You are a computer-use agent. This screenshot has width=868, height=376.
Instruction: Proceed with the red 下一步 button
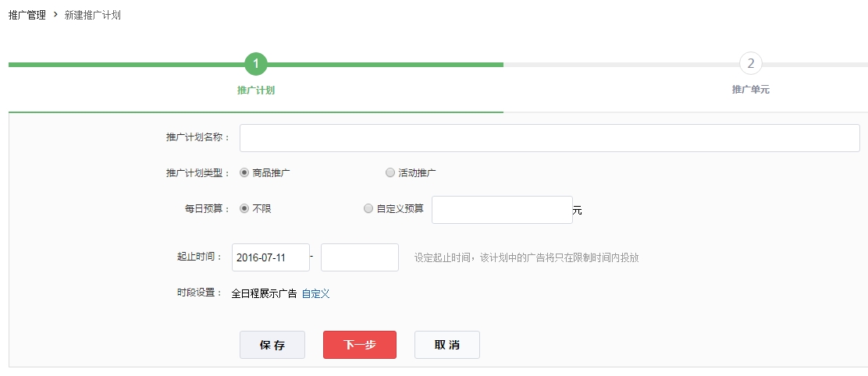359,345
